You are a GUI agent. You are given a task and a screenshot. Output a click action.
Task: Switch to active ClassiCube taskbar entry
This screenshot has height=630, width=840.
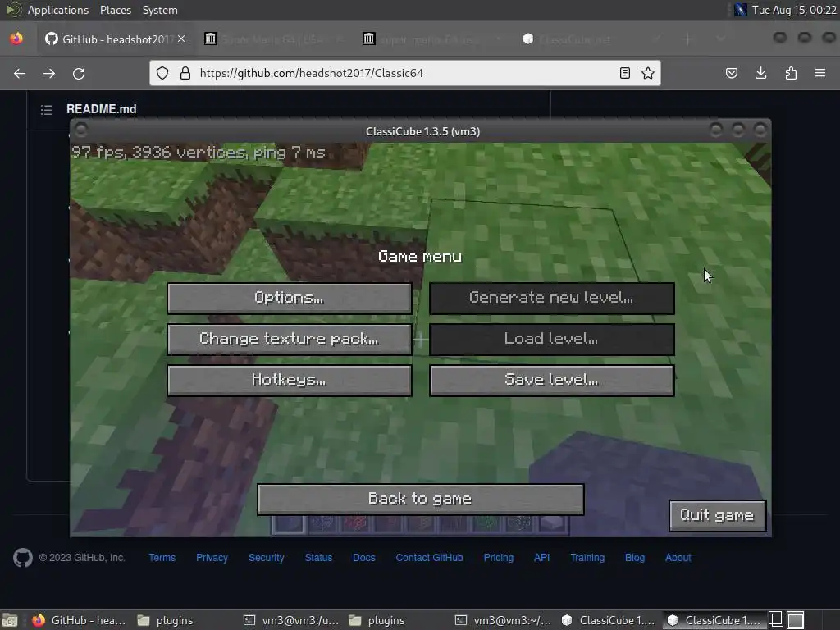click(x=715, y=620)
